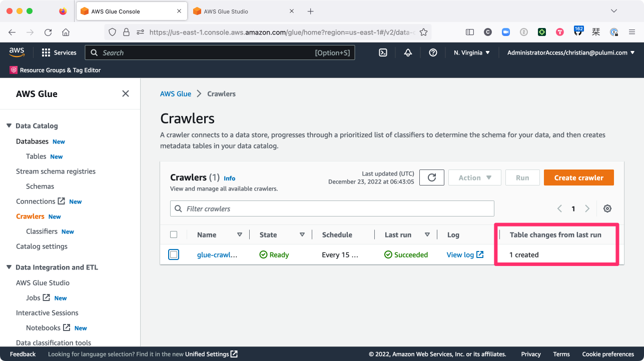The width and height of the screenshot is (644, 361).
Task: Reload the browser page
Action: click(x=48, y=32)
